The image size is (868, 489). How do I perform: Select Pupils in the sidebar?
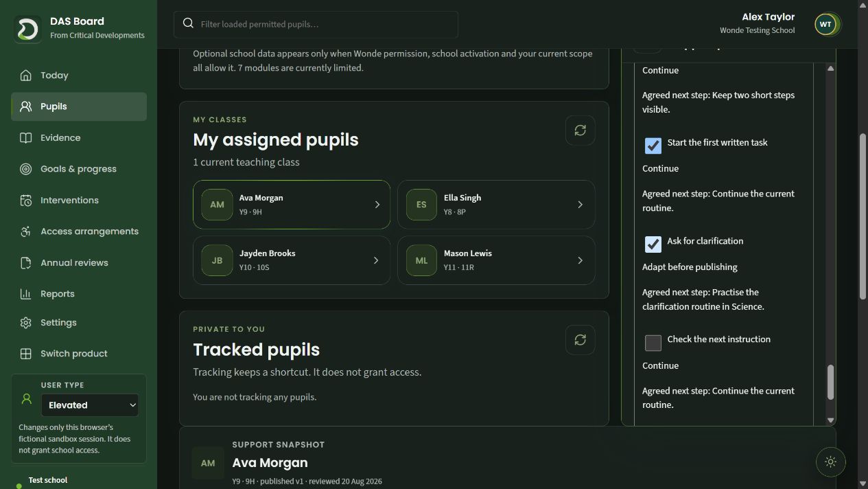pyautogui.click(x=79, y=106)
